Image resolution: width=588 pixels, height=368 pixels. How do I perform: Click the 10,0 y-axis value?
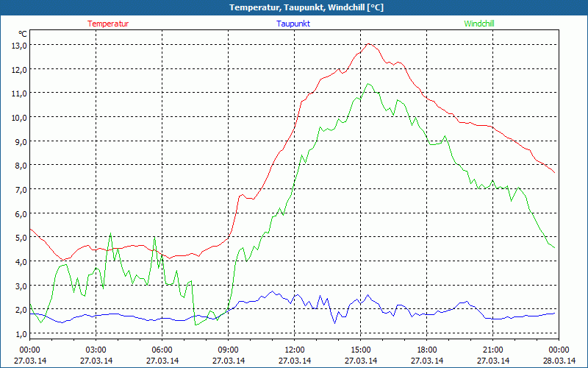[19, 117]
